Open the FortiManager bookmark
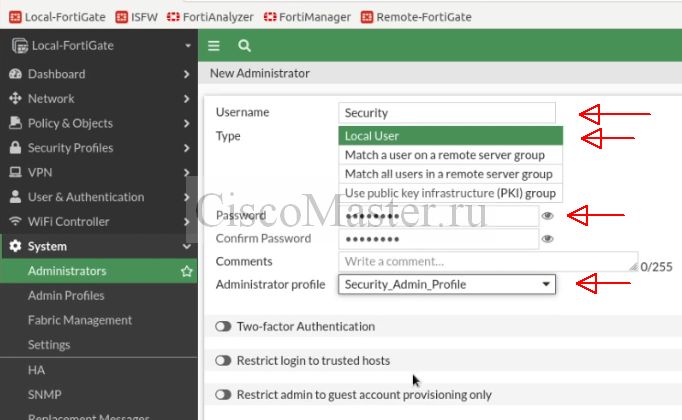The width and height of the screenshot is (682, 420). [x=307, y=17]
